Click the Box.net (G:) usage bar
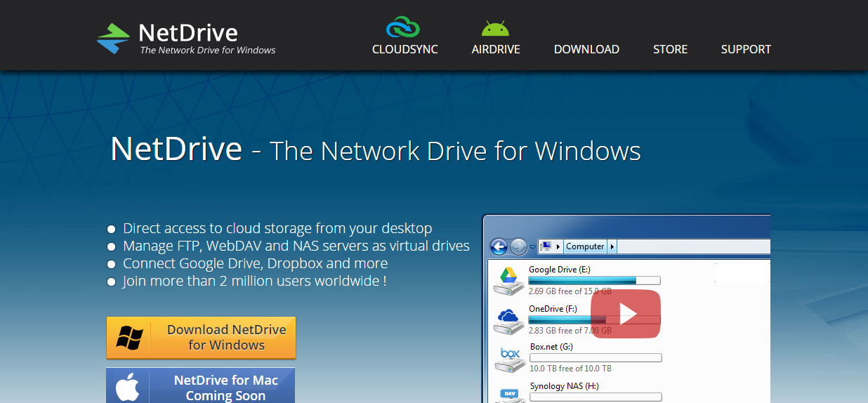Image resolution: width=868 pixels, height=403 pixels. [596, 357]
